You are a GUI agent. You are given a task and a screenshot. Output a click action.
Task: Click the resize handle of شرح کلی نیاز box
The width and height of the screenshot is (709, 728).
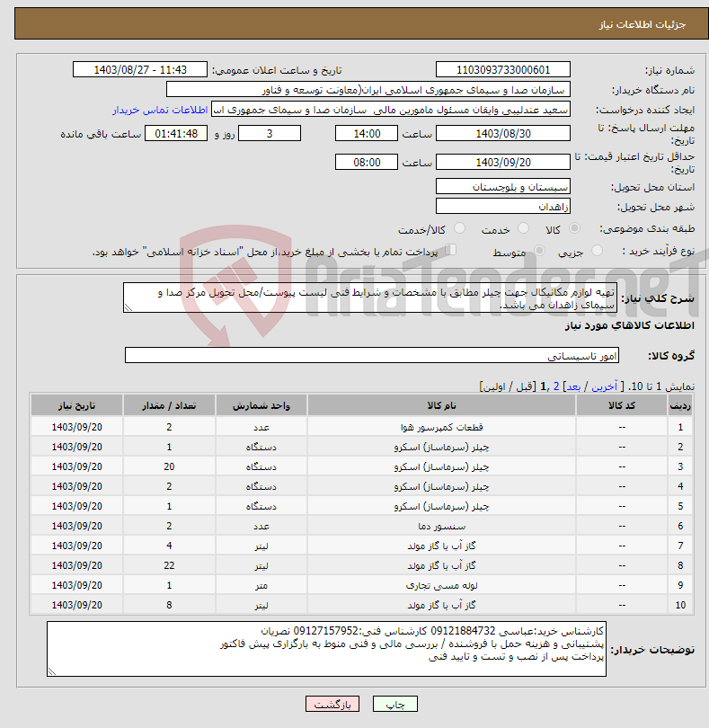tap(129, 307)
